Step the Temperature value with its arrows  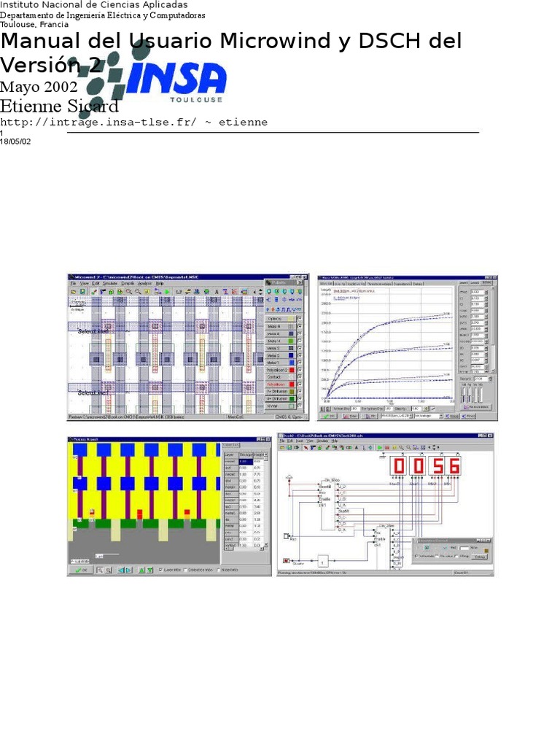[490, 379]
